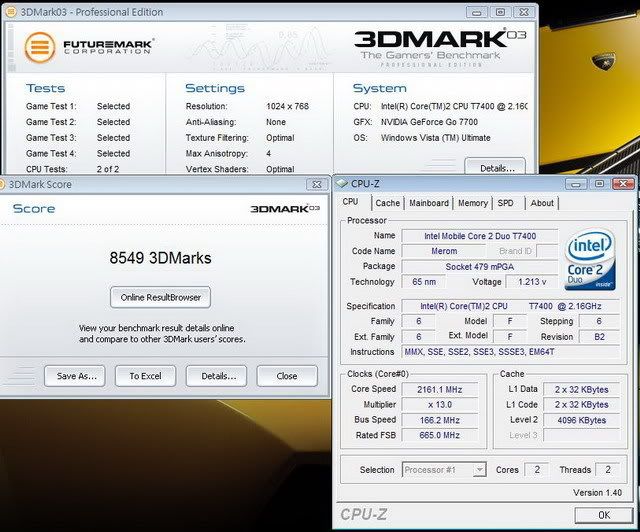Click Resolution value 1024 x 768
The image size is (640, 532).
[287, 106]
